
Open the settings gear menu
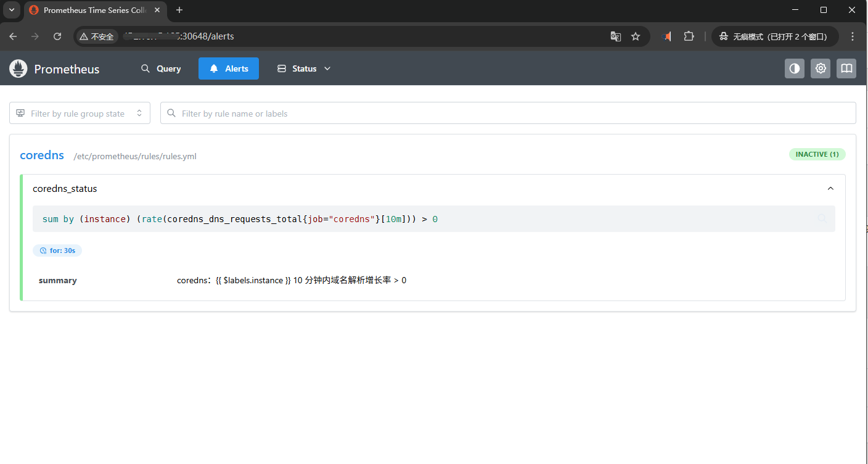pos(821,68)
